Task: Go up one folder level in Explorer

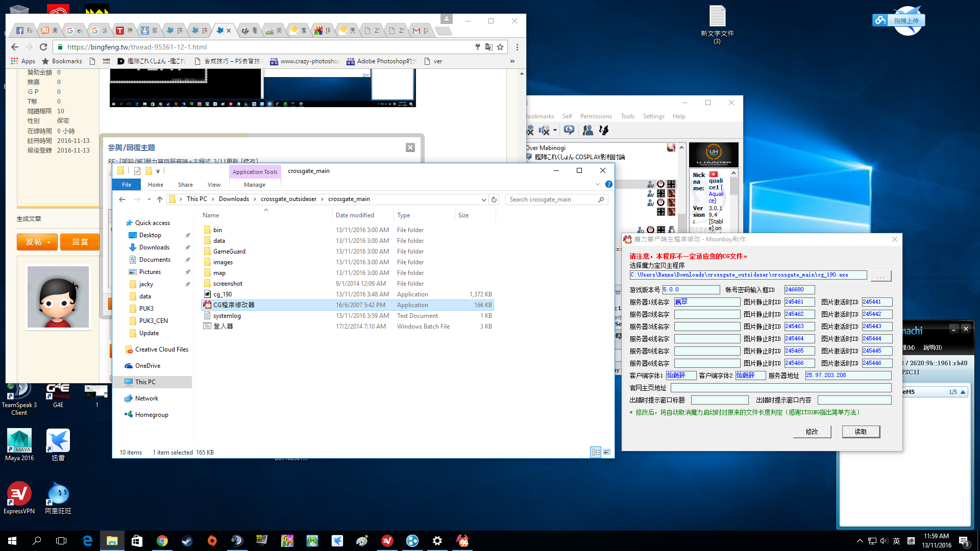Action: pyautogui.click(x=160, y=199)
